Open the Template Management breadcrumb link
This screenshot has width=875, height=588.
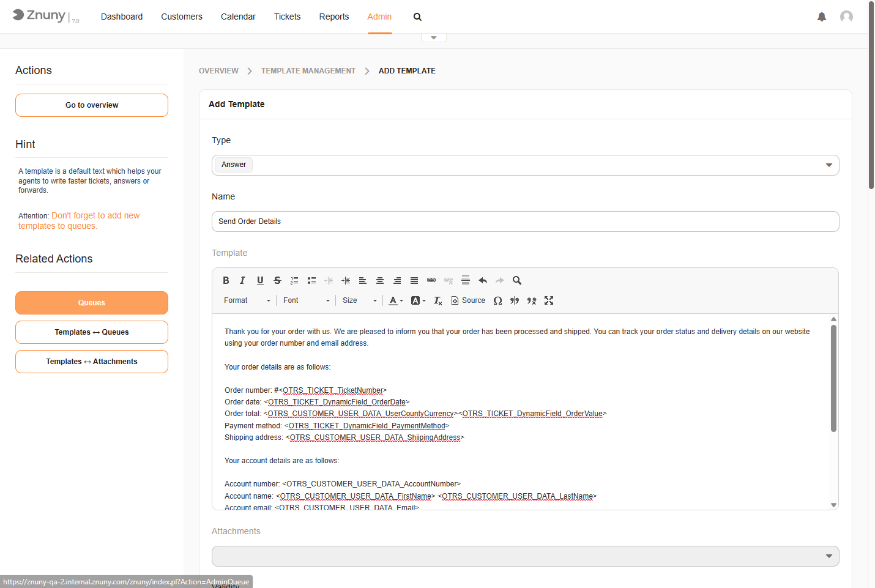(308, 71)
